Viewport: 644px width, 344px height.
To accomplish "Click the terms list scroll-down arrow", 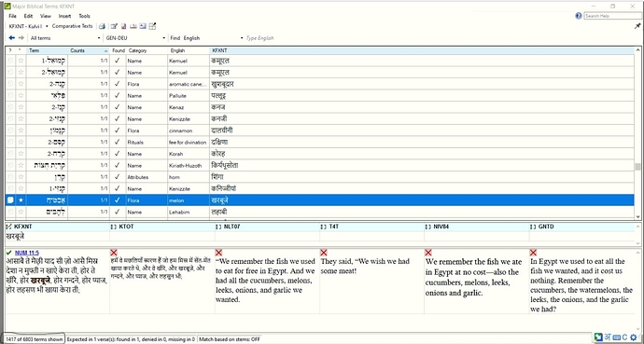I will coord(637,216).
